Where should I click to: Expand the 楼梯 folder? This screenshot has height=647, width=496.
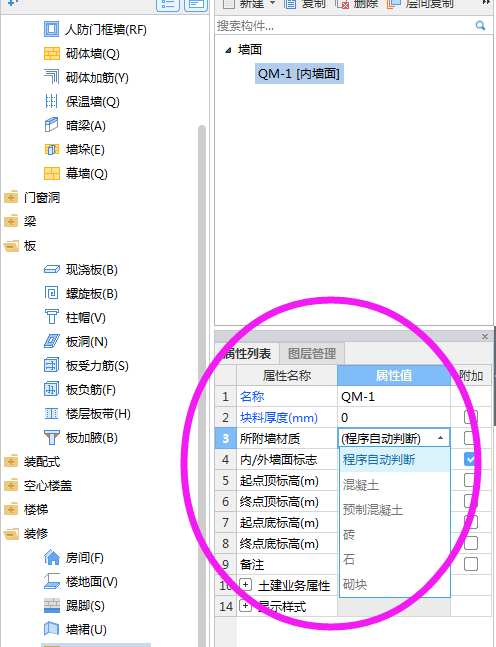[11, 509]
